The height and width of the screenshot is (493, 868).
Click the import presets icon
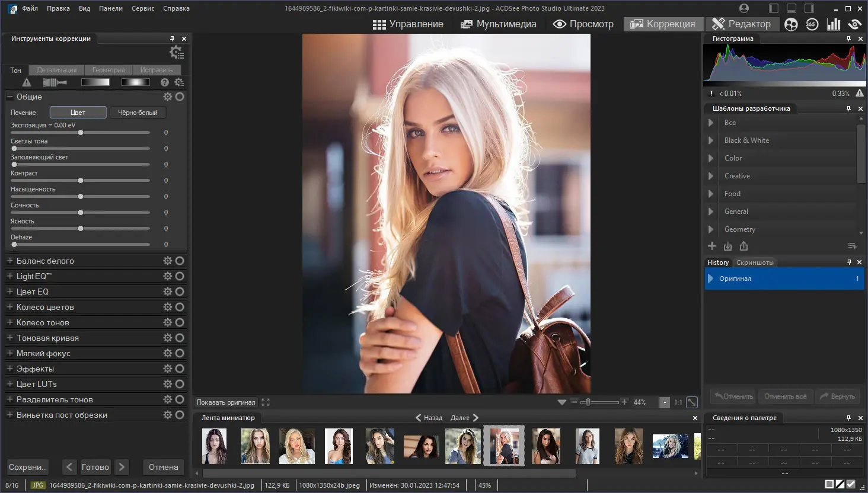[728, 246]
